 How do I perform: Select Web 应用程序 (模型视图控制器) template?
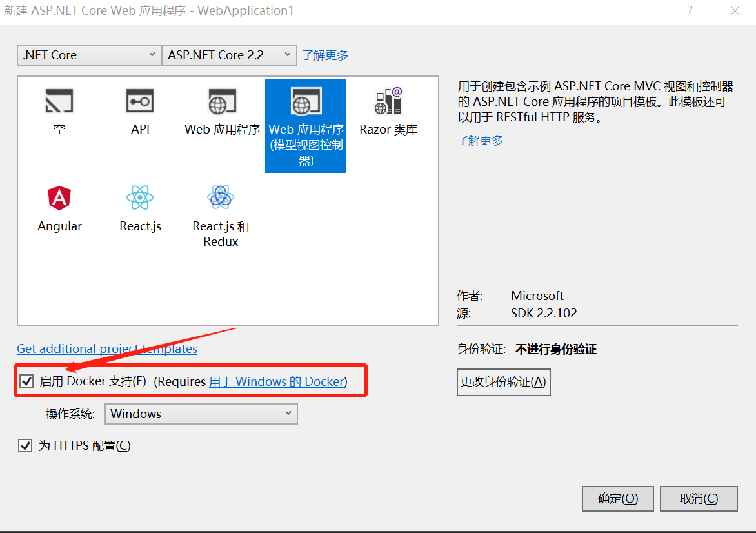point(306,125)
